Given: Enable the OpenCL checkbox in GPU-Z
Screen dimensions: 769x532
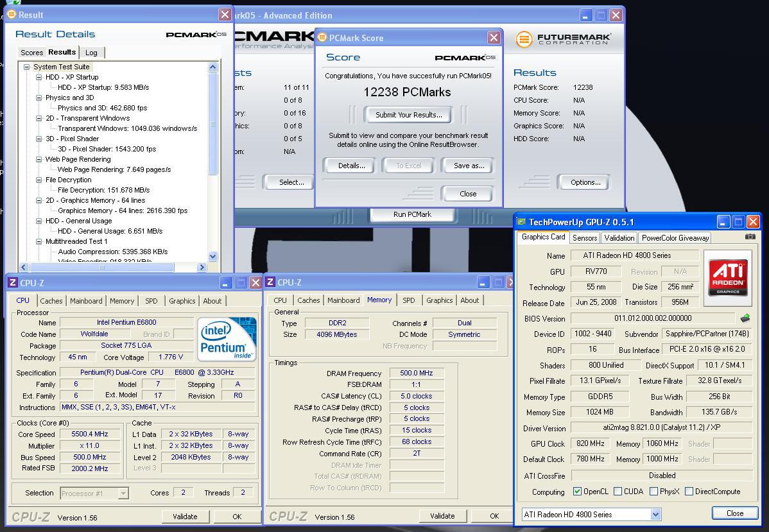Looking at the screenshot, I should tap(577, 492).
